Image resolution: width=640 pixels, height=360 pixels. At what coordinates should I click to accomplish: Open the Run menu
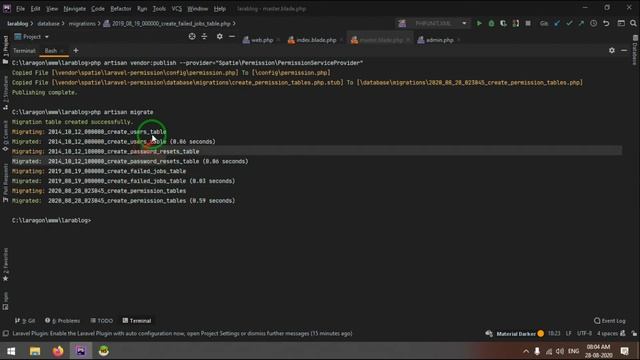142,8
